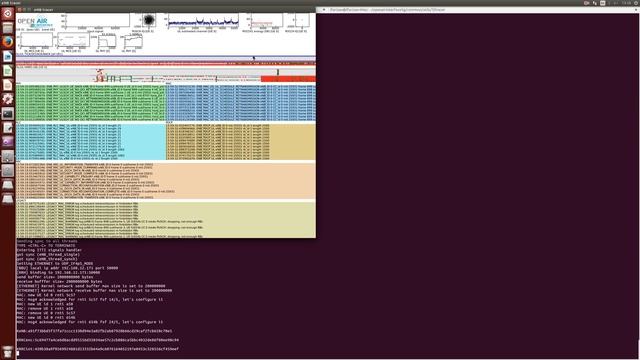Click the KRRCint key line in terminal
The width and height of the screenshot is (640, 360).
pos(98,349)
